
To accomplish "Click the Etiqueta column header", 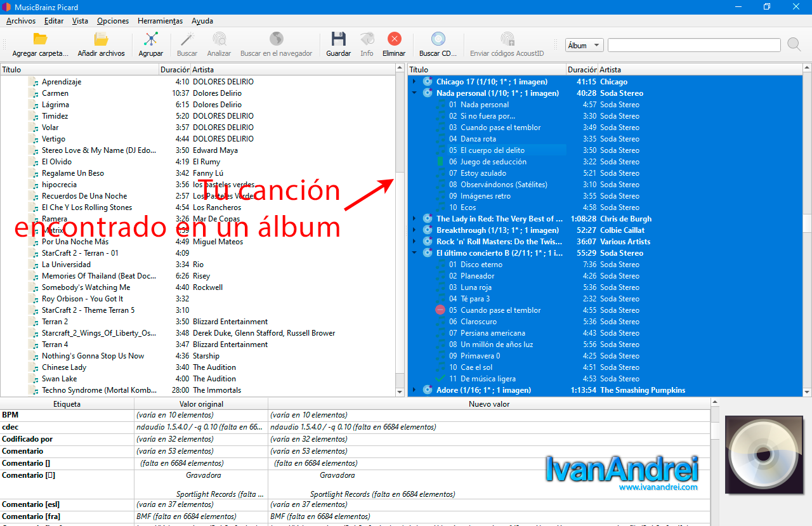I will click(67, 404).
